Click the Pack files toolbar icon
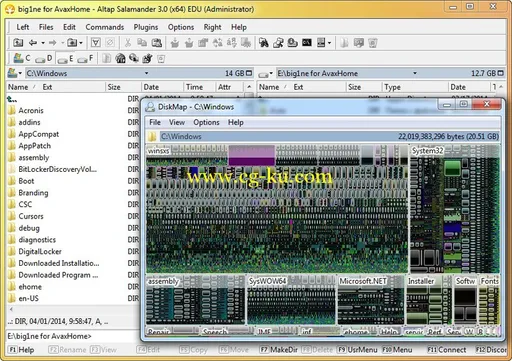512x361 pixels. 175,43
